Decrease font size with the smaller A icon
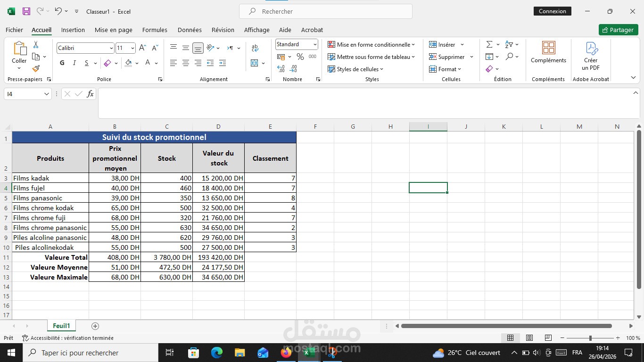Viewport: 644px width, 362px height. click(155, 48)
